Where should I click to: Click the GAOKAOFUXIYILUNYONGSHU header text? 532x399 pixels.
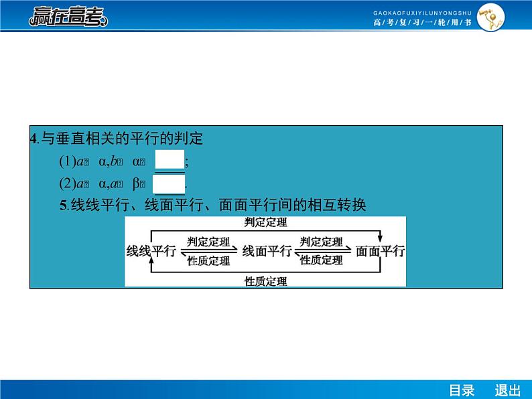(422, 13)
